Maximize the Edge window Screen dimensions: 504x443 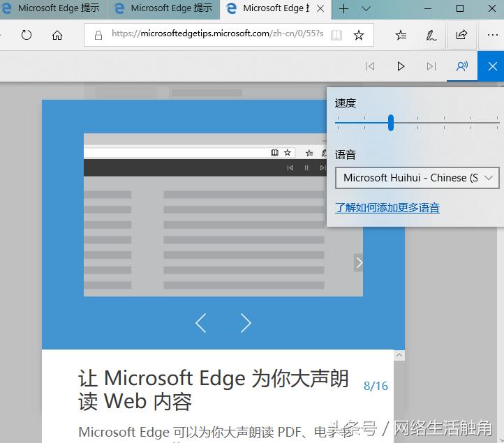click(460, 8)
